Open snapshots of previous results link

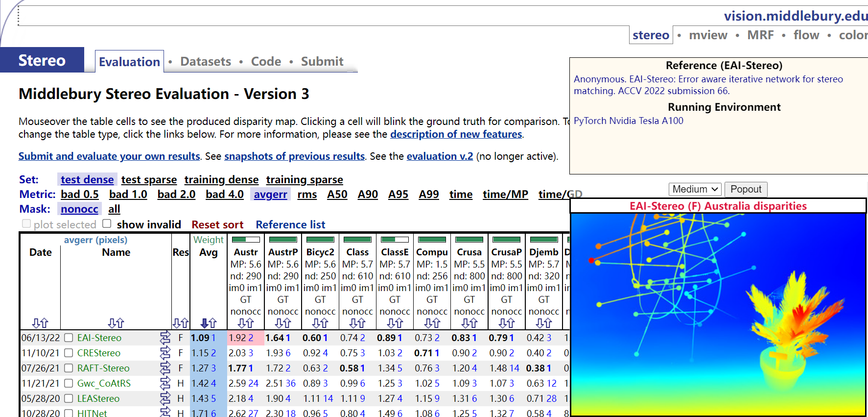(294, 156)
